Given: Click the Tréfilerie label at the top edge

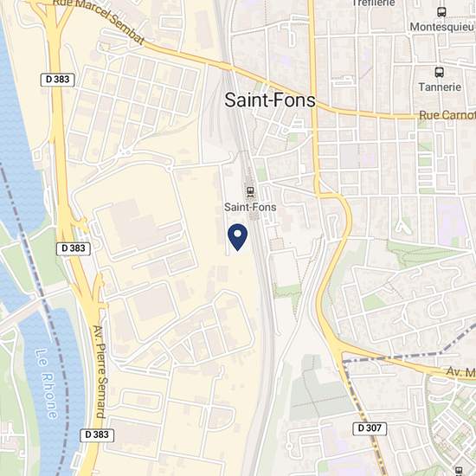Looking at the screenshot, I should tap(373, 3).
